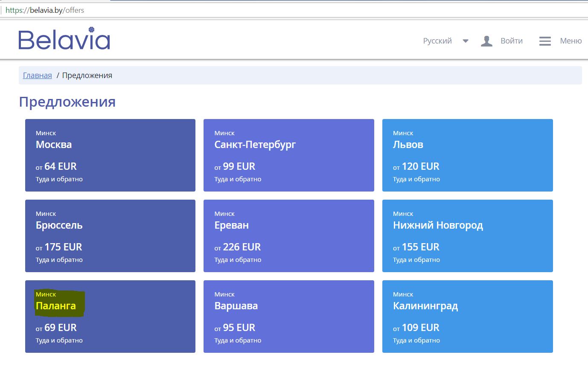Viewport: 588px width, 369px height.
Task: Click 'Минск' label above Брюссель
Action: (x=46, y=214)
